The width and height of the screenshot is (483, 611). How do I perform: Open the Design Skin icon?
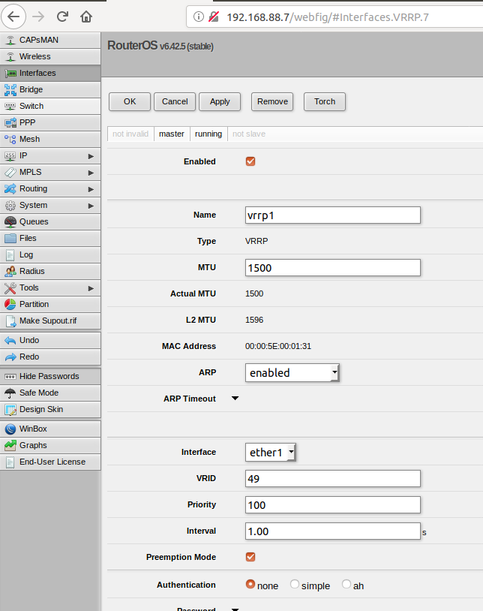click(x=11, y=410)
